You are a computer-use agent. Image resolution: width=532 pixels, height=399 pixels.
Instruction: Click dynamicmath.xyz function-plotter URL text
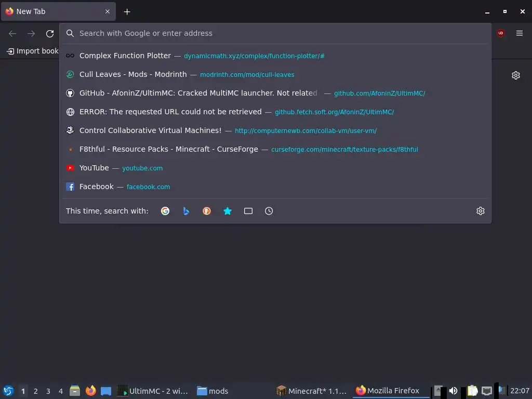coord(254,56)
